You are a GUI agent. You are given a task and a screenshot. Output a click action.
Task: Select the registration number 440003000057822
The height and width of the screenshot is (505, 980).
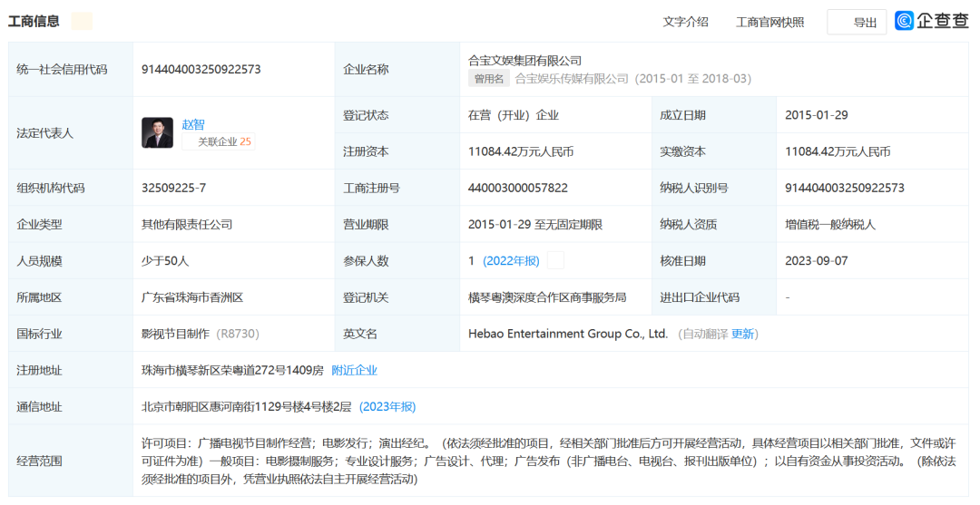pos(518,188)
